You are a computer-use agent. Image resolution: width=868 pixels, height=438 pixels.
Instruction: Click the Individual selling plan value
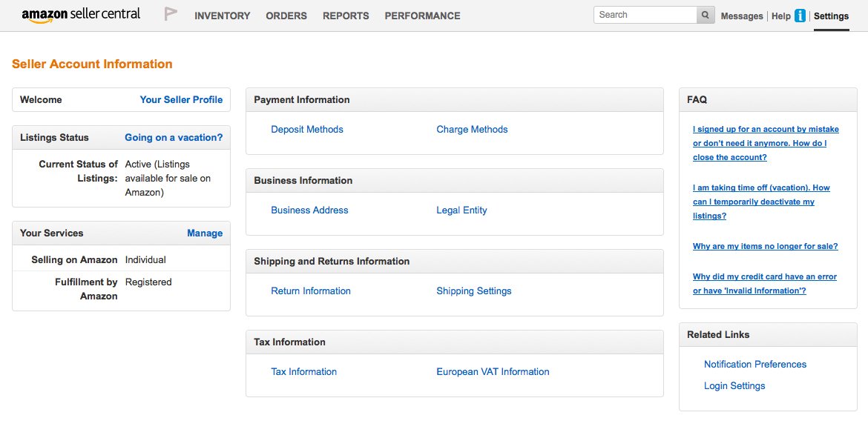tap(145, 259)
